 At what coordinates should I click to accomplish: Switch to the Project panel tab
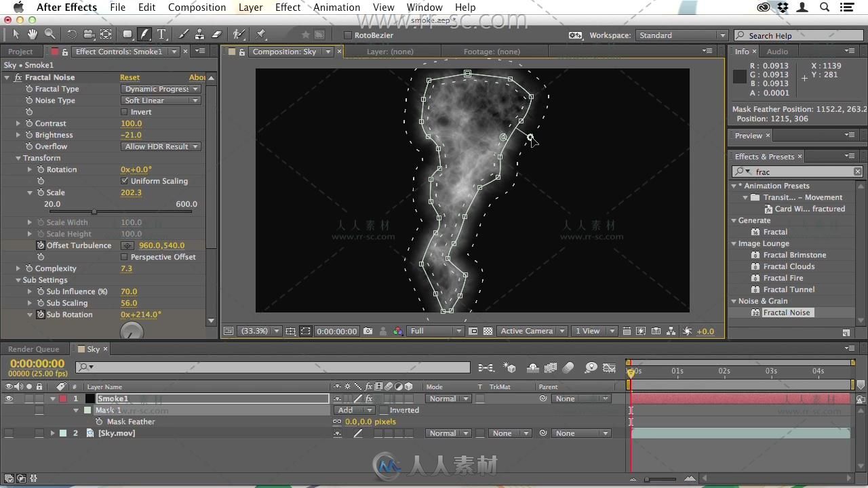point(20,52)
